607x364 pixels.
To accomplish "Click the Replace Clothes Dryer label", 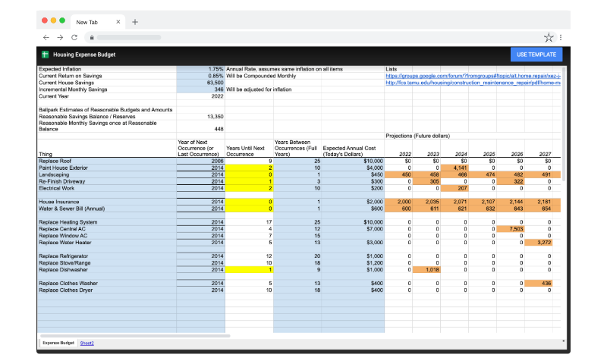I will pos(66,290).
